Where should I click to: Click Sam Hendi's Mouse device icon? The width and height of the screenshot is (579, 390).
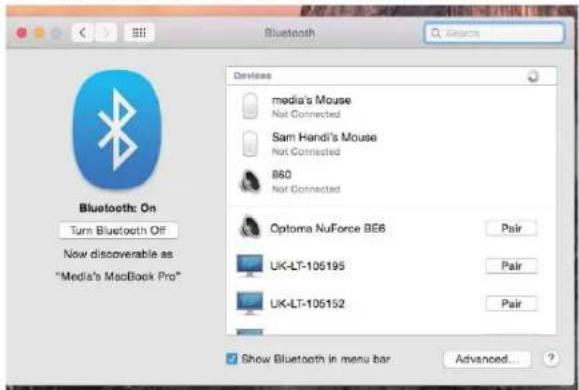point(250,144)
